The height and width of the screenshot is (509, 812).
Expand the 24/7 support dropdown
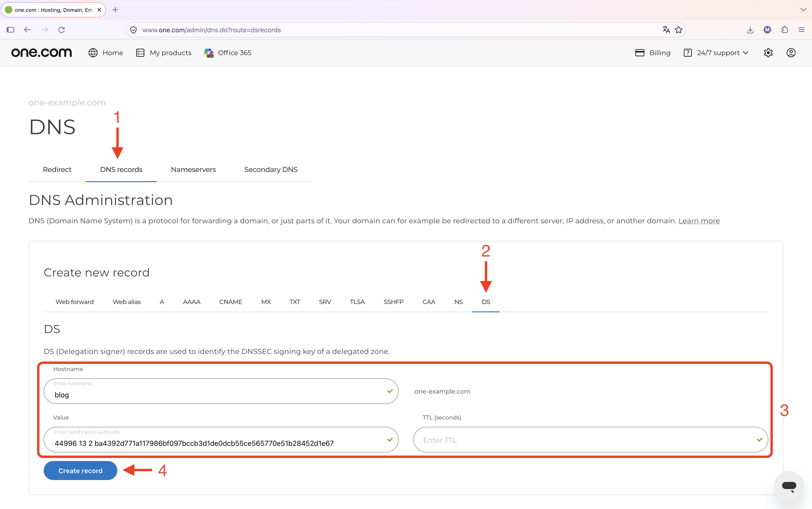click(x=716, y=53)
